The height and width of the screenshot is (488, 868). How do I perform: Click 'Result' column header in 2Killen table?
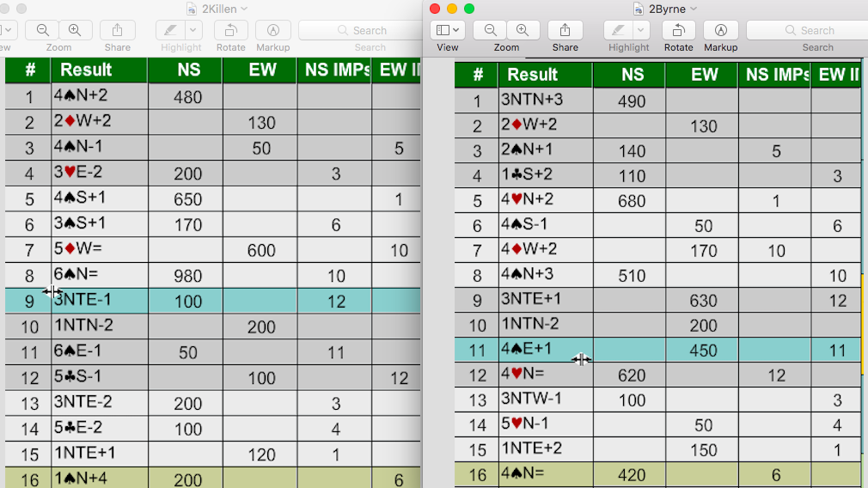(x=86, y=70)
